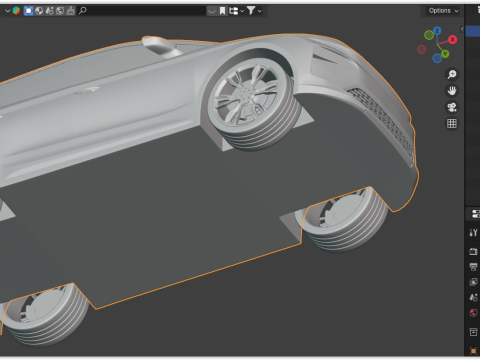Open the Render properties tab

473,251
